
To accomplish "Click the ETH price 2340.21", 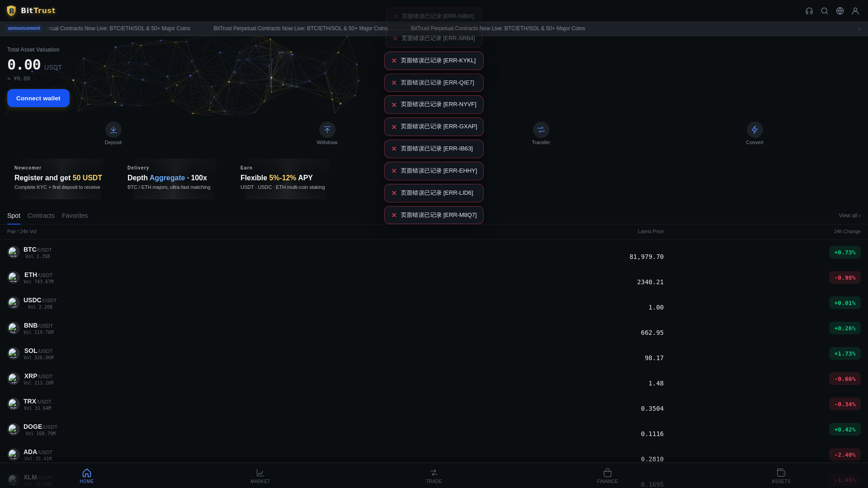I will click(650, 282).
